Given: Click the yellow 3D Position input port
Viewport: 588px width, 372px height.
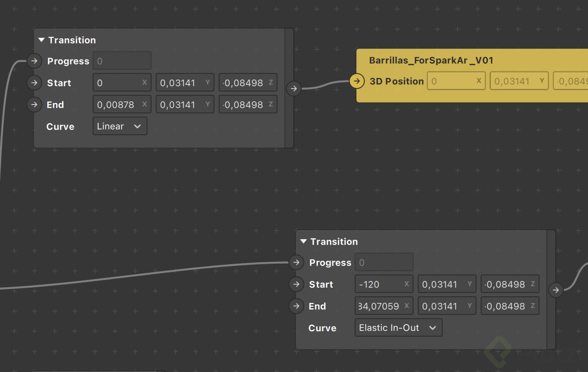Looking at the screenshot, I should 356,81.
